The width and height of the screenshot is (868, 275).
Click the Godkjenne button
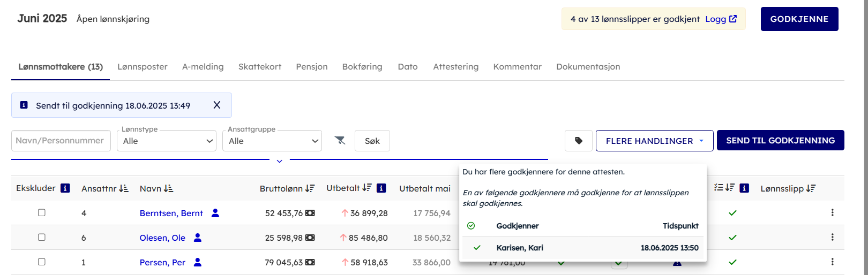click(799, 19)
